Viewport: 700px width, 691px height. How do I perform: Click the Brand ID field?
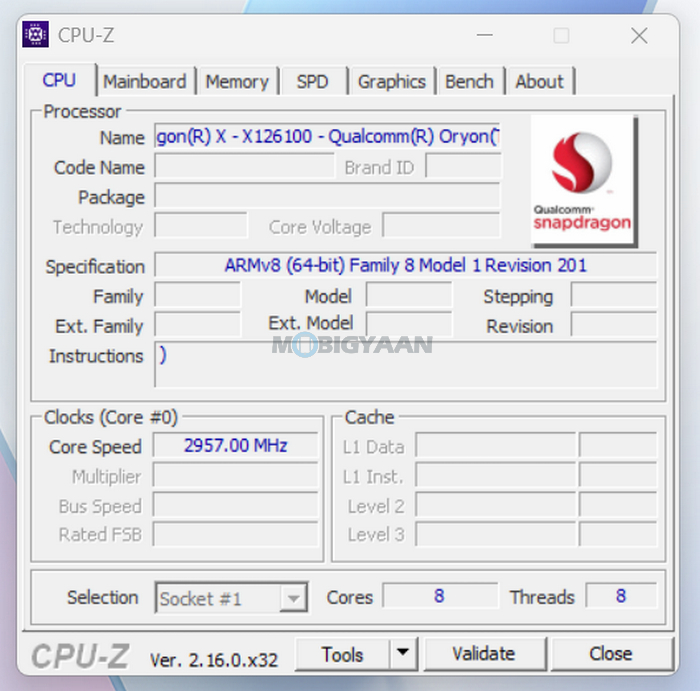(x=463, y=166)
